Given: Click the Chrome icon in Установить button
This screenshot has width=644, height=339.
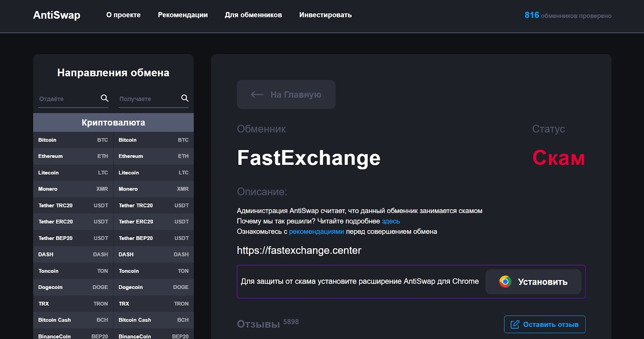Looking at the screenshot, I should 505,281.
